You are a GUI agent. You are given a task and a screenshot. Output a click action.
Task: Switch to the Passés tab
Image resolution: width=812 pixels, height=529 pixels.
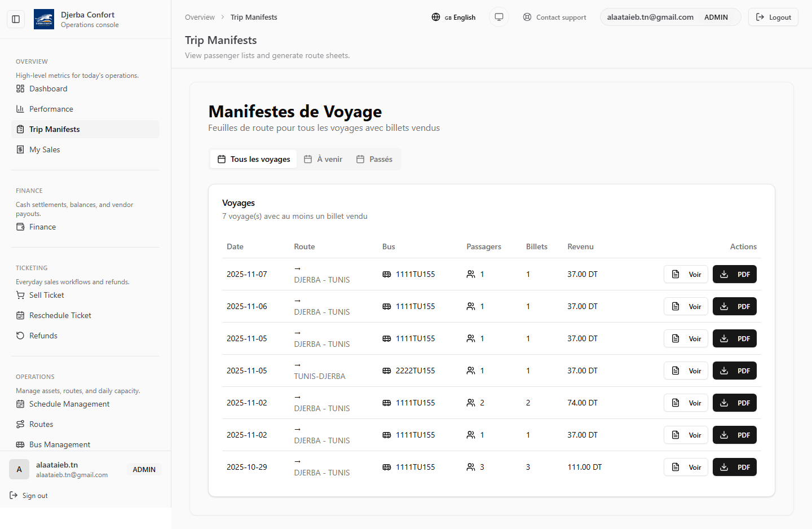374,159
